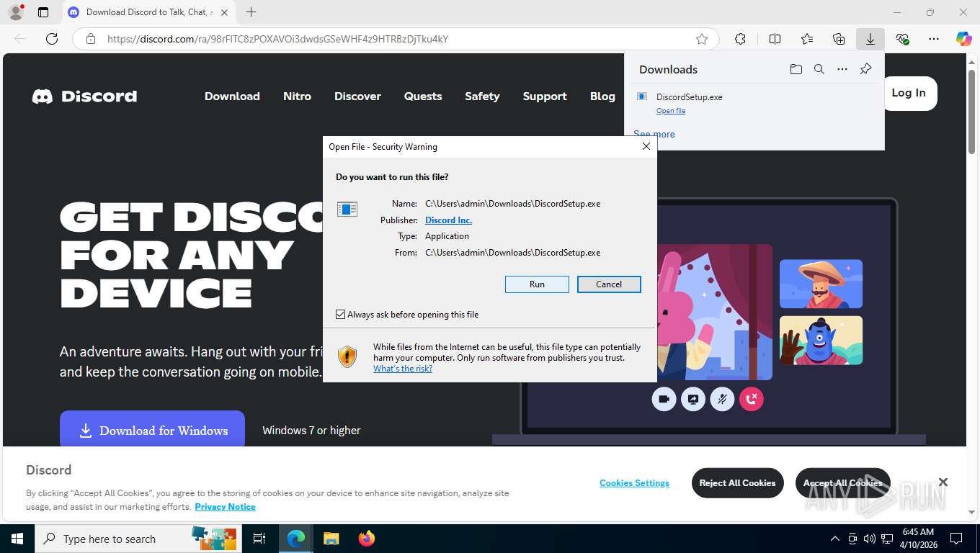Click Open file under DiscordSetup.exe
This screenshot has width=980, height=553.
671,111
